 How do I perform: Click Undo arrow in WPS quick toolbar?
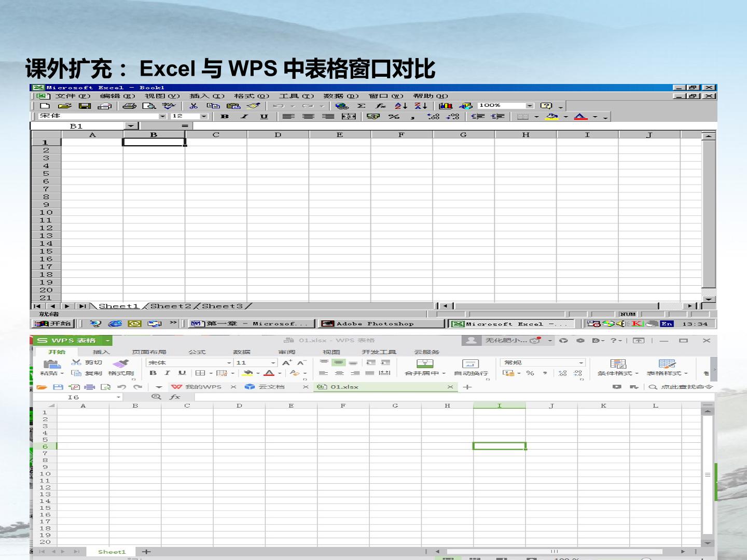point(121,387)
